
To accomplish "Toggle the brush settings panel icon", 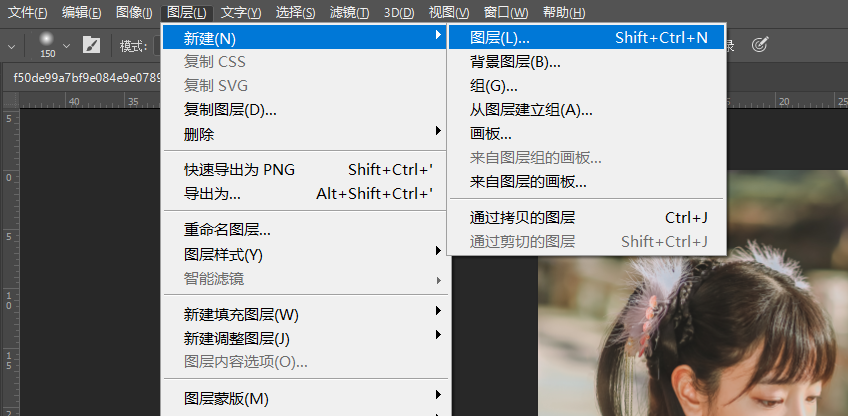I will coord(91,45).
